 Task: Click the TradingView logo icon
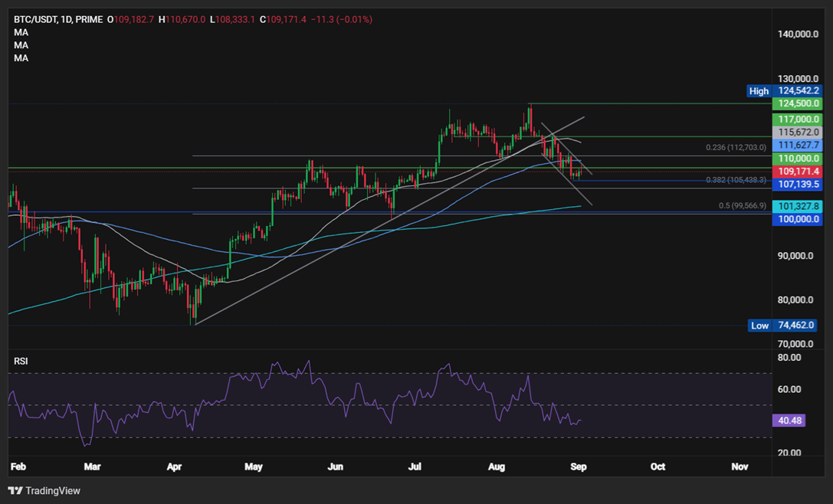click(x=15, y=490)
